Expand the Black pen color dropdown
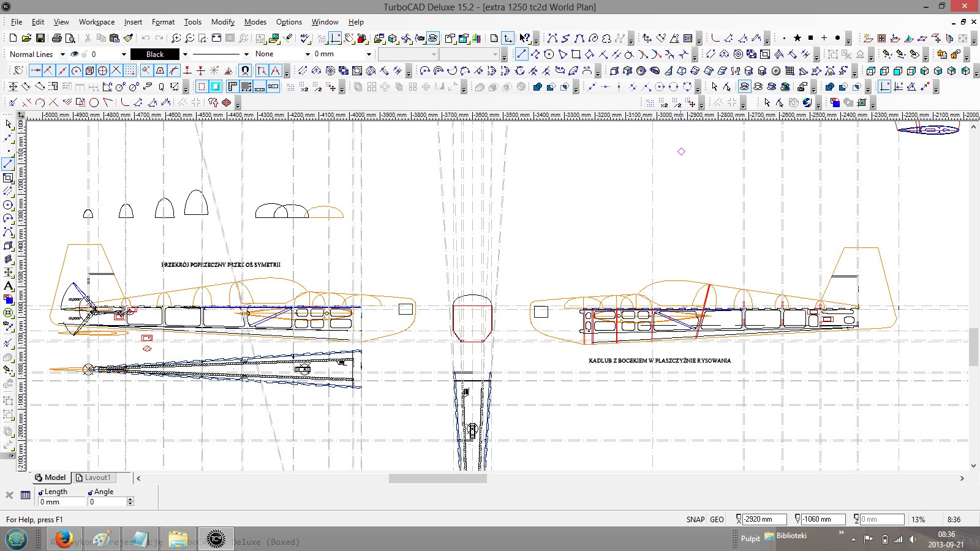Image resolution: width=980 pixels, height=551 pixels. pos(185,54)
